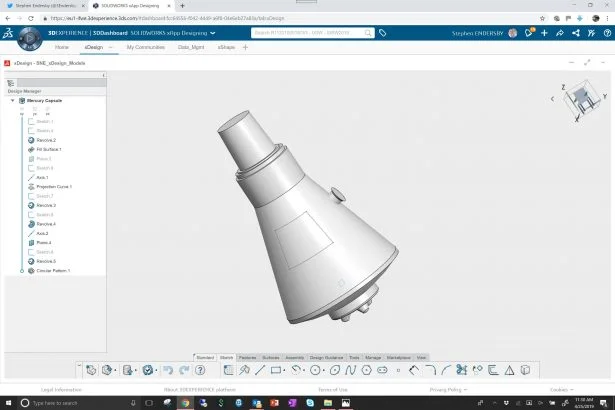Open the My Communities dashboard tab
The height and width of the screenshot is (410, 615).
145,47
